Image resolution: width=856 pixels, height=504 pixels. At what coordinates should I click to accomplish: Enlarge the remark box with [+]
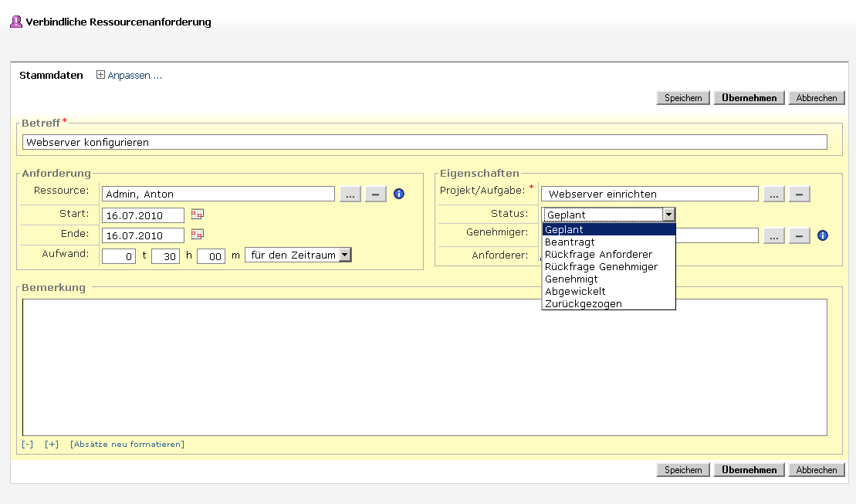(x=51, y=444)
